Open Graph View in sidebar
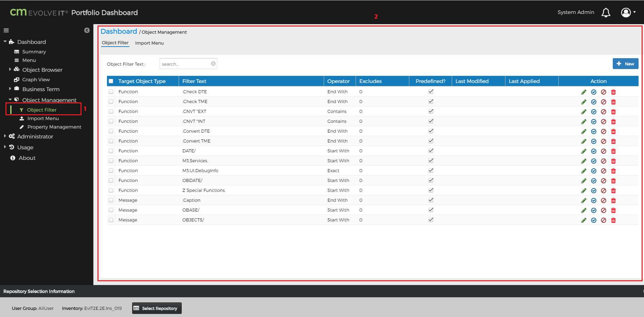The width and height of the screenshot is (644, 317). tap(36, 80)
